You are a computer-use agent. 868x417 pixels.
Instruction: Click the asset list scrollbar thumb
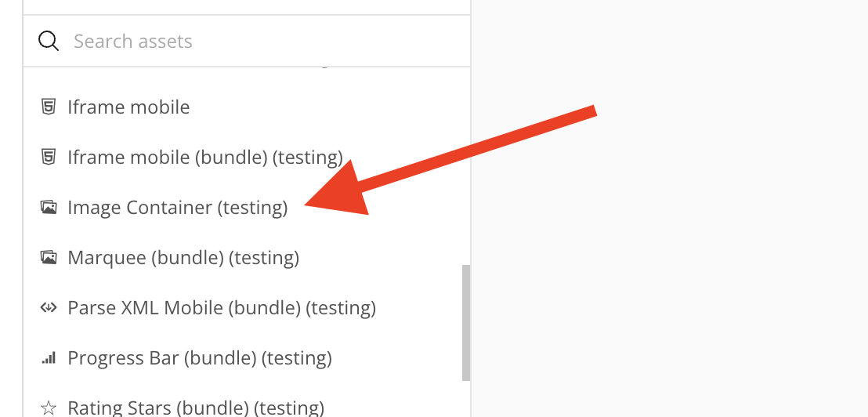coord(466,321)
